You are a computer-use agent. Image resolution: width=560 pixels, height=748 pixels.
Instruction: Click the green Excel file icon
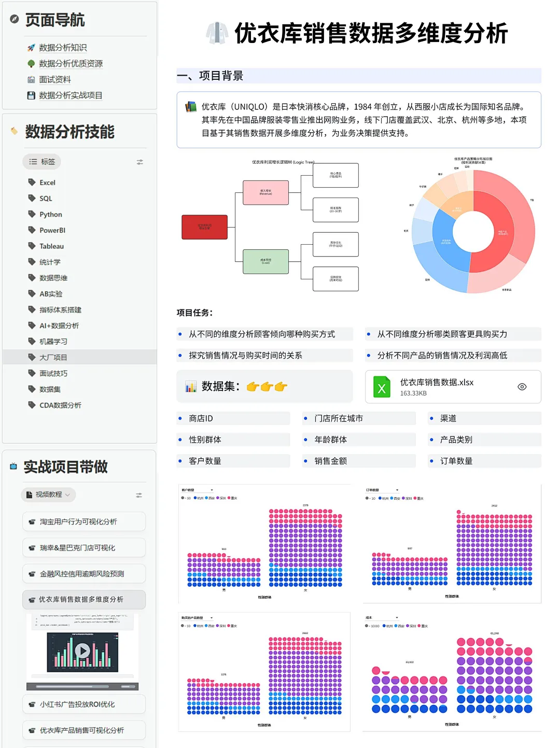(x=382, y=387)
